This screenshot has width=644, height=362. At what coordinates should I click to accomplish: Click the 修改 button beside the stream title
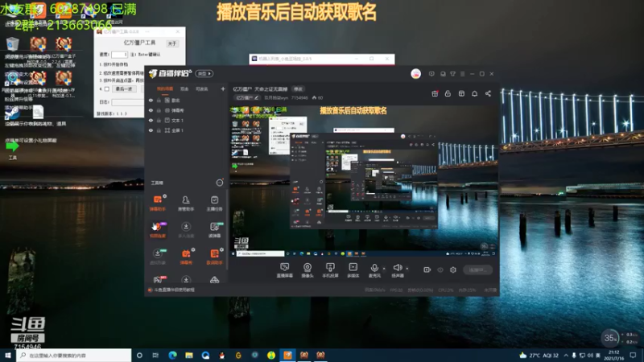298,89
